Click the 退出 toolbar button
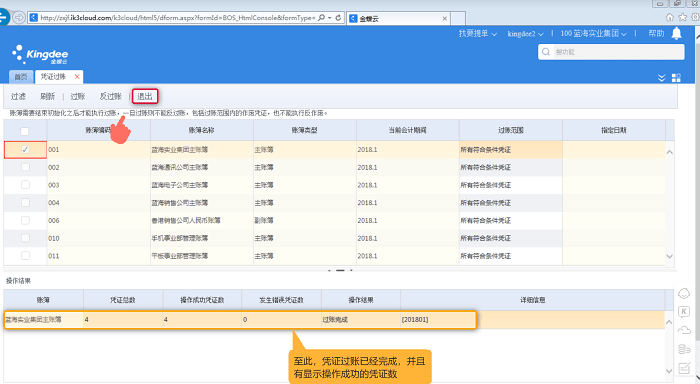Viewport: 700px width, 384px height. [145, 96]
